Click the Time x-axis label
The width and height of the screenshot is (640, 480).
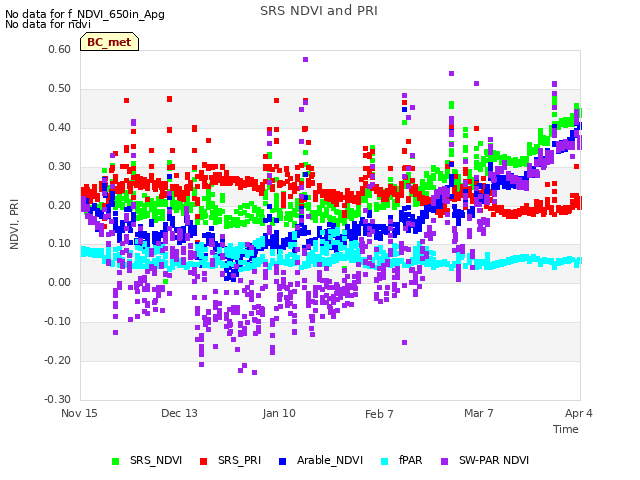tap(566, 429)
